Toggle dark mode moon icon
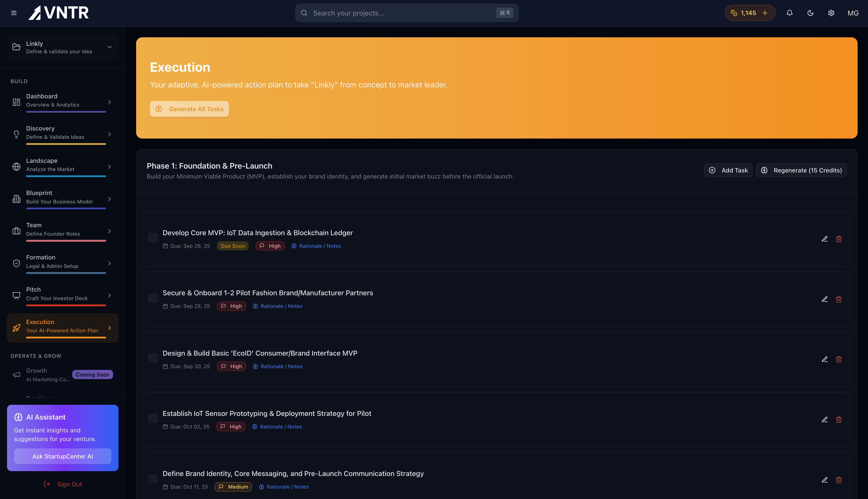Image resolution: width=868 pixels, height=499 pixels. (810, 13)
